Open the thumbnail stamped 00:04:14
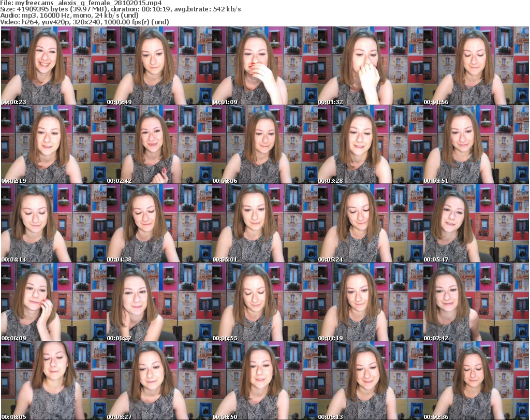Viewport: 530px width, 420px height. pyautogui.click(x=54, y=224)
